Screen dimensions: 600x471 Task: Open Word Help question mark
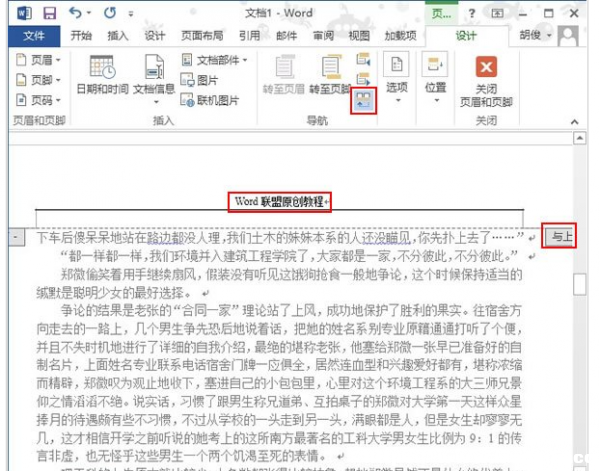click(472, 14)
